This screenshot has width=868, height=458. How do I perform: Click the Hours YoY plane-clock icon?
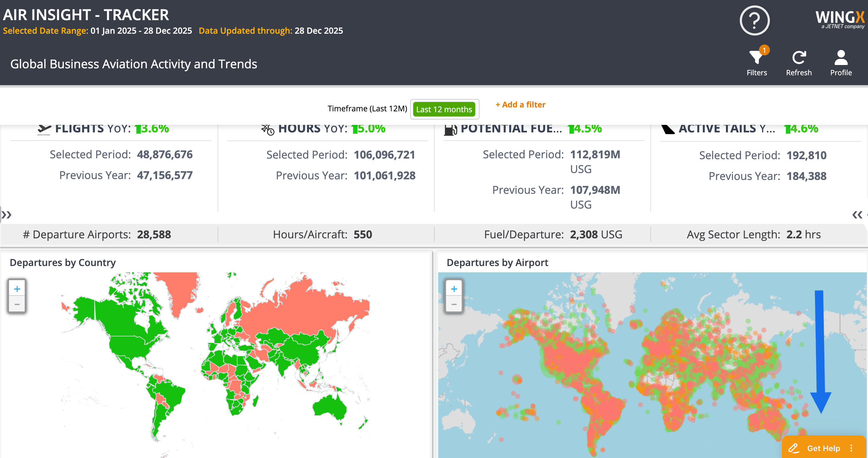click(268, 129)
